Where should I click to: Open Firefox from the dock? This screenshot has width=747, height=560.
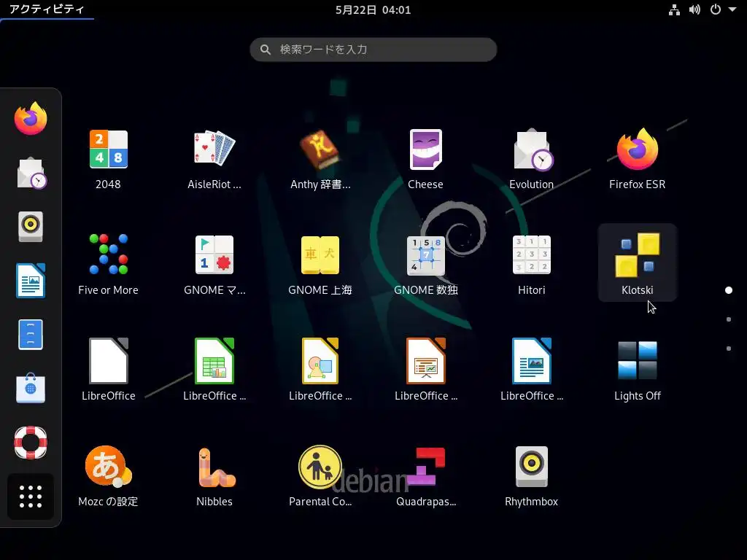pyautogui.click(x=31, y=118)
